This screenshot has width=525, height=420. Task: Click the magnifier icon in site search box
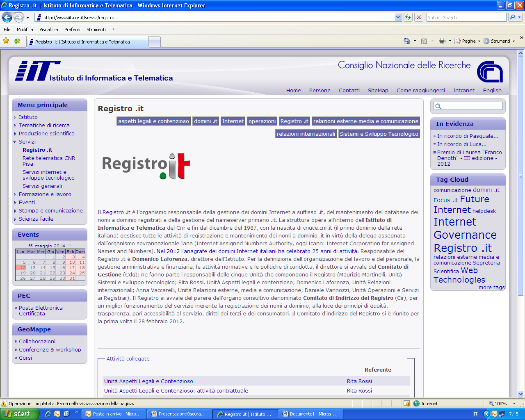pos(438,106)
